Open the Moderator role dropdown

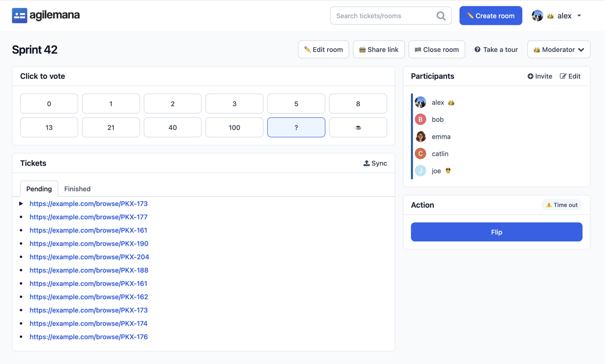559,49
